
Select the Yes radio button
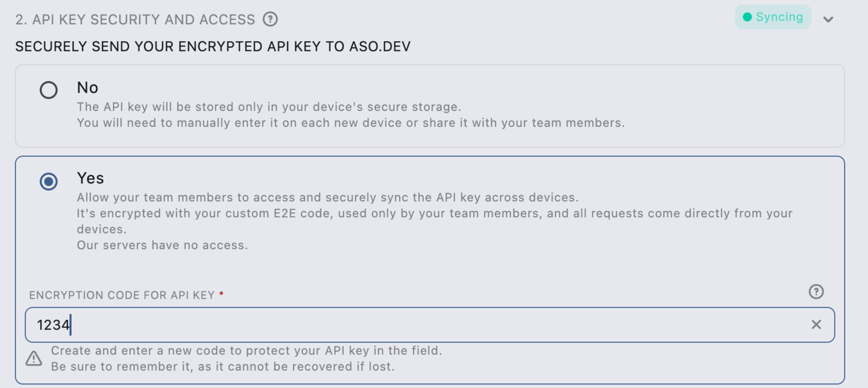[49, 181]
